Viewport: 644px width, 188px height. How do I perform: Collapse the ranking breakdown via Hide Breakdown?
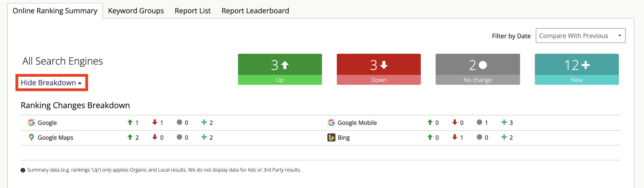click(51, 83)
